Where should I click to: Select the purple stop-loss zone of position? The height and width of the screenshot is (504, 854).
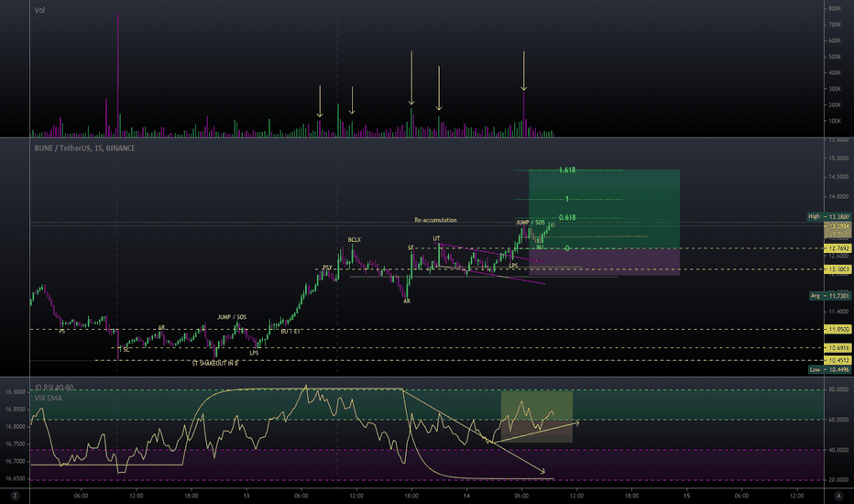(x=604, y=261)
